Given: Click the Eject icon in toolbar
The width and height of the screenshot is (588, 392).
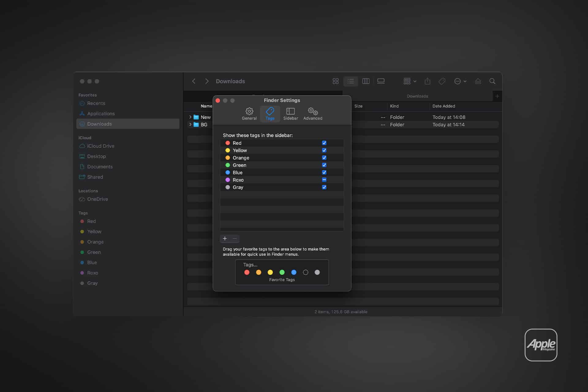Looking at the screenshot, I should (x=478, y=81).
